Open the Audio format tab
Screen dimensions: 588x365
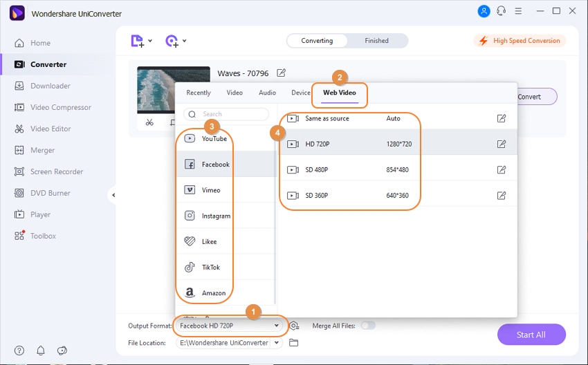pyautogui.click(x=268, y=93)
